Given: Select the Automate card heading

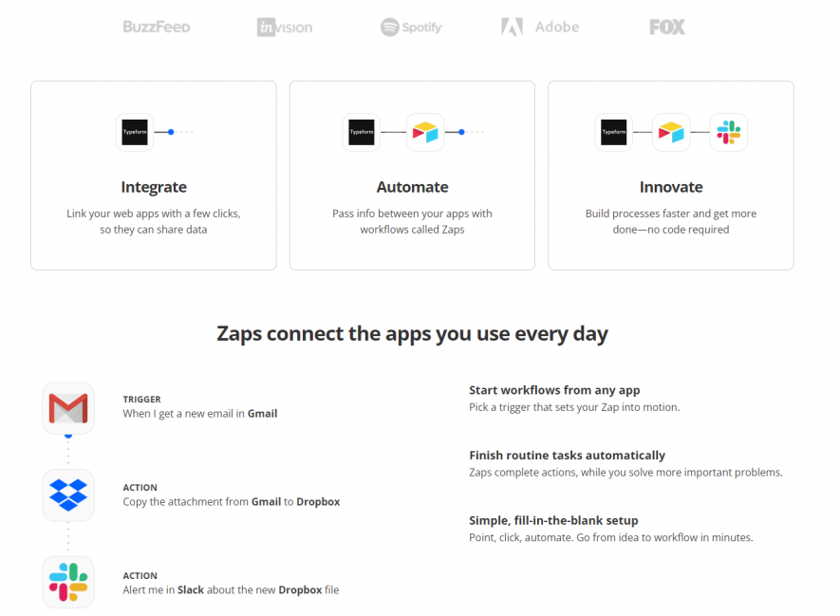Looking at the screenshot, I should click(412, 187).
